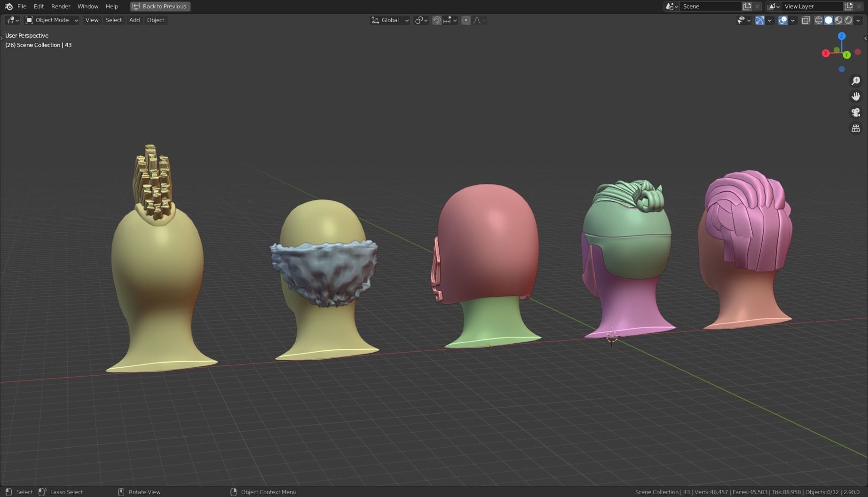The height and width of the screenshot is (497, 868).
Task: Click the red X axis on navigation gizmo
Action: click(x=826, y=53)
